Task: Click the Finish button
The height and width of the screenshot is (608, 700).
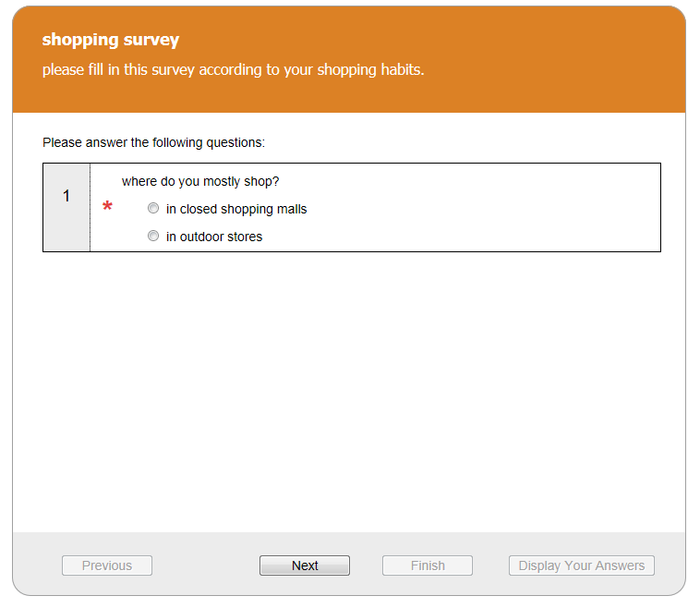Action: (x=428, y=565)
